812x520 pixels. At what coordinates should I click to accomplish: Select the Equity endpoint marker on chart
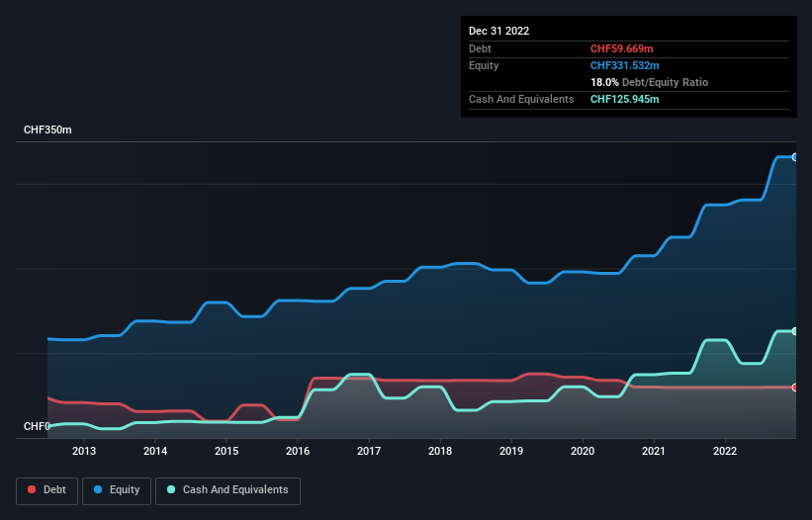(795, 157)
